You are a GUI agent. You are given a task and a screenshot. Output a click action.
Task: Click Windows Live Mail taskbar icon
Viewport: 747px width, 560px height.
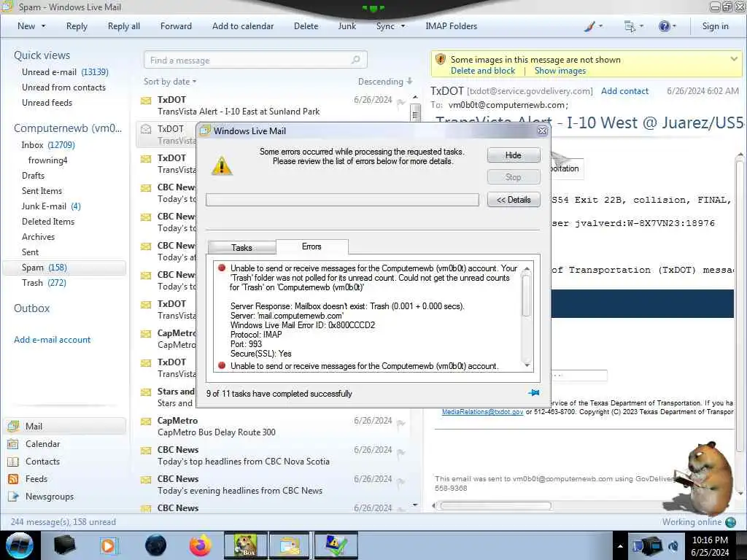point(290,545)
